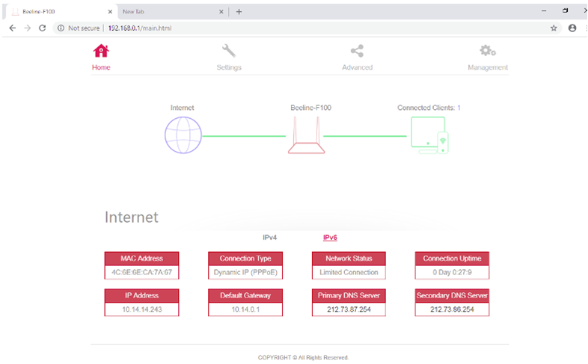Open a new browser tab with plus button

[x=239, y=11]
